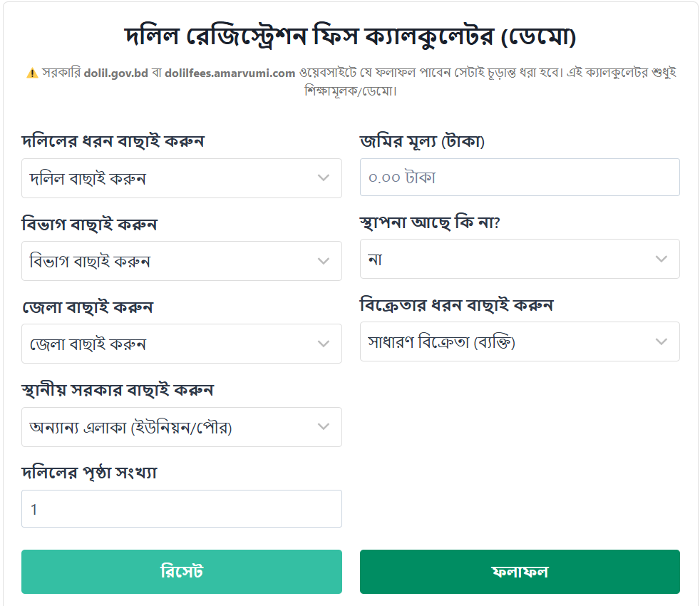Click the chevron on the বিভাগ বাছাই করুন dropdown
This screenshot has height=606, width=700.
pyautogui.click(x=322, y=261)
